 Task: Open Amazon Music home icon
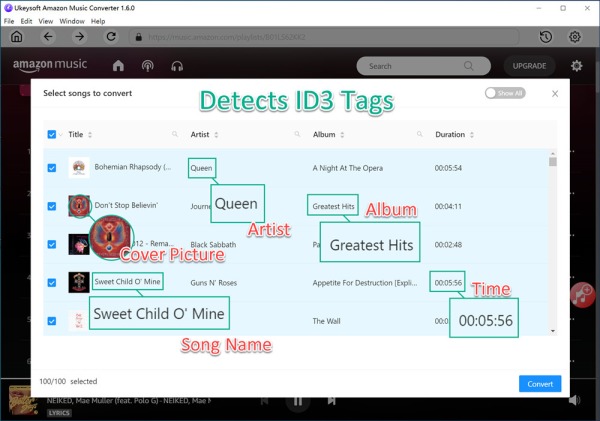pos(118,66)
